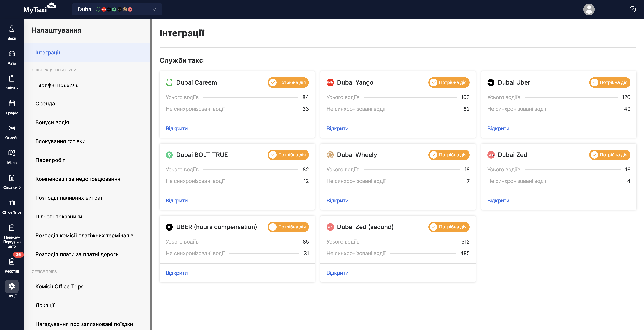The image size is (644, 330).
Task: Click Відкрити link for Dubai Careem
Action: pyautogui.click(x=176, y=128)
